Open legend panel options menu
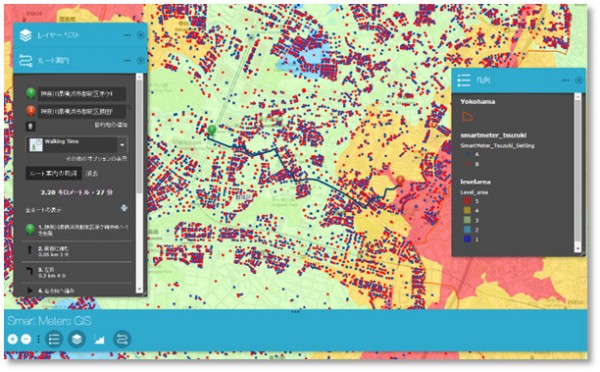This screenshot has width=600, height=372. tap(565, 80)
